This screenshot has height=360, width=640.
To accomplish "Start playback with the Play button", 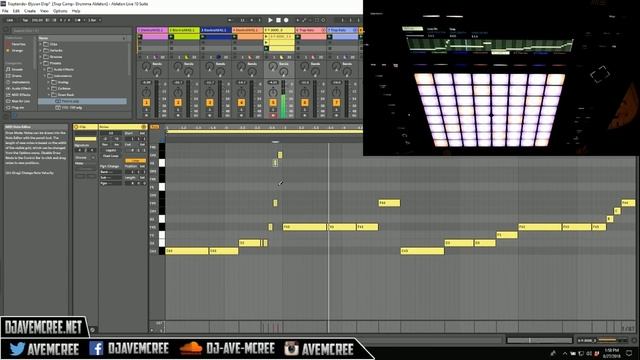I will [x=270, y=20].
